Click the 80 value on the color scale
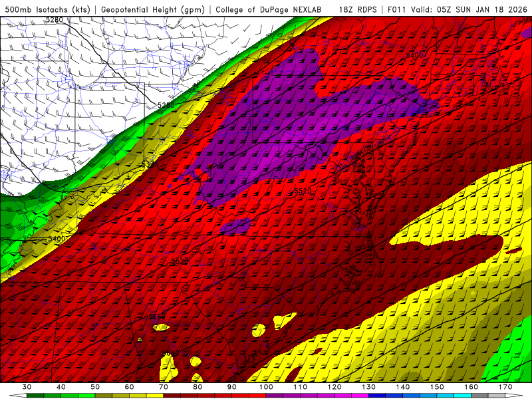 tap(198, 387)
